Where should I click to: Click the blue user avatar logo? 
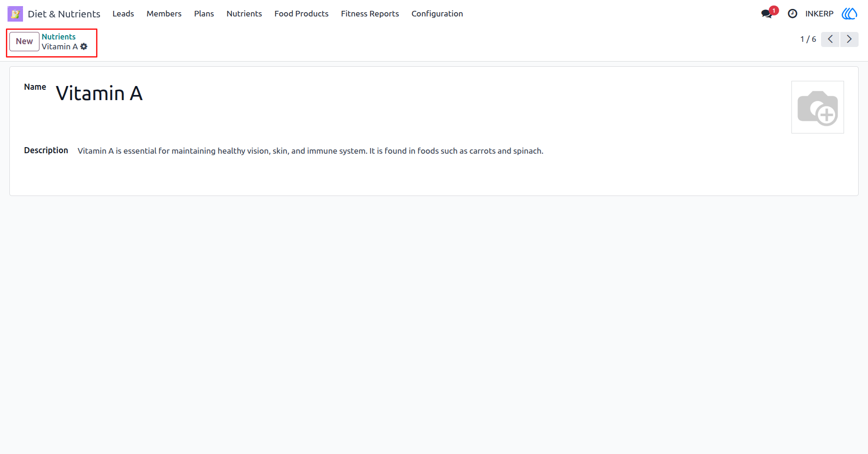coord(849,14)
